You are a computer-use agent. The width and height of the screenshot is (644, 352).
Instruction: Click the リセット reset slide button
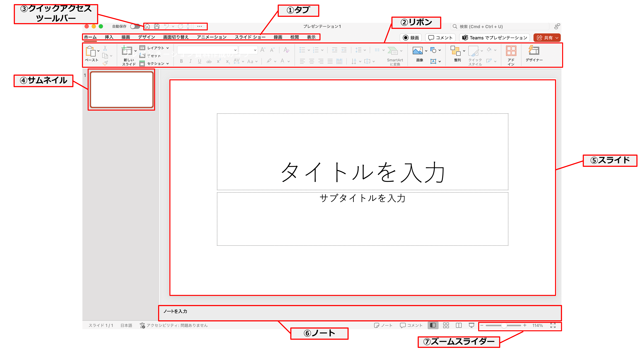pos(150,55)
